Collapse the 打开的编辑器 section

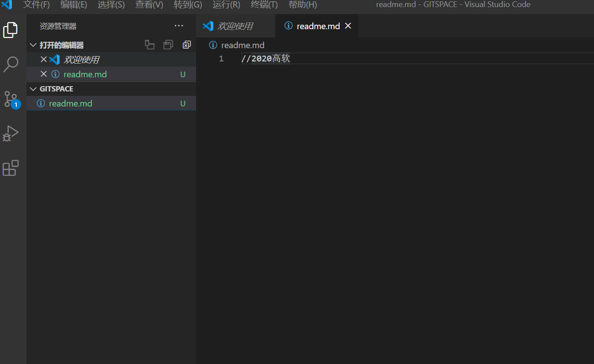(x=33, y=45)
